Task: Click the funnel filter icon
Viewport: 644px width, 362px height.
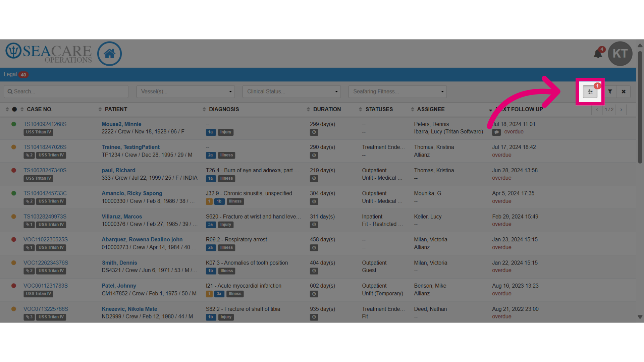Action: [x=610, y=92]
